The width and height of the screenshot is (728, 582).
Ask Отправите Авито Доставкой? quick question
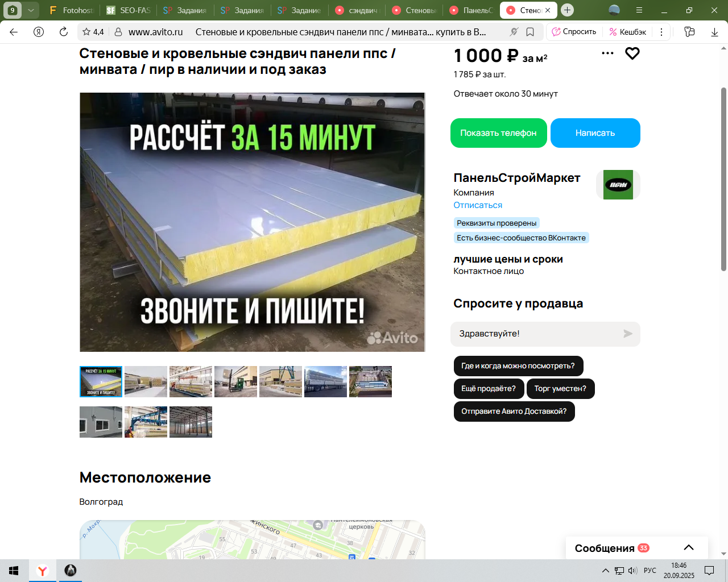514,411
